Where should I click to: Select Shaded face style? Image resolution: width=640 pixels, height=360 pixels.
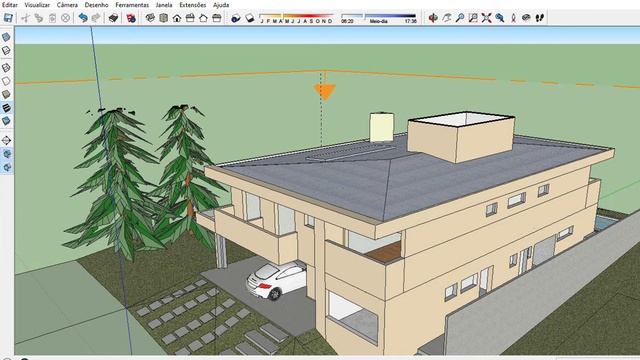coord(6,94)
